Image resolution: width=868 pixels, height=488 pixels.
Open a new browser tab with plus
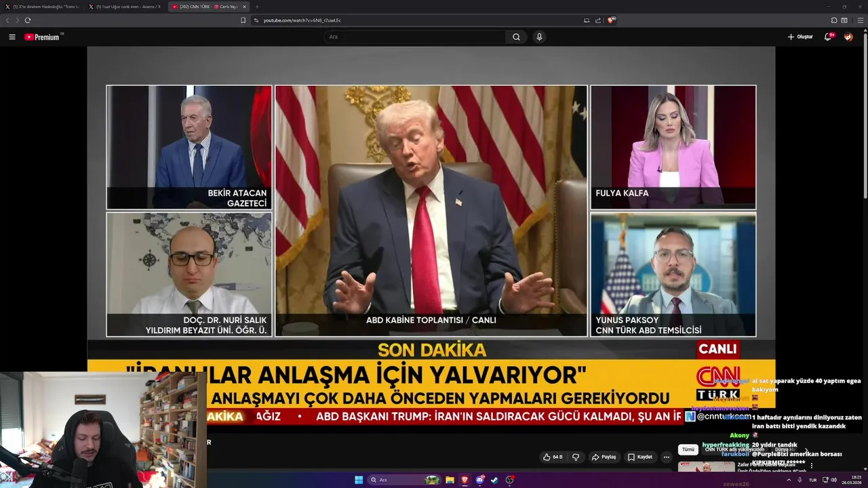pos(257,7)
